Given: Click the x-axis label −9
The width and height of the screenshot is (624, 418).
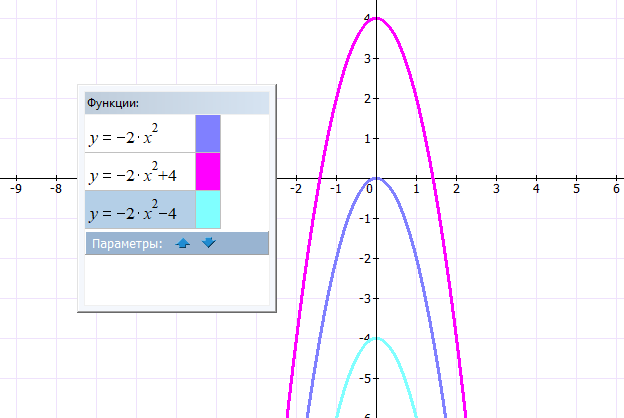Looking at the screenshot, I should 15,188.
